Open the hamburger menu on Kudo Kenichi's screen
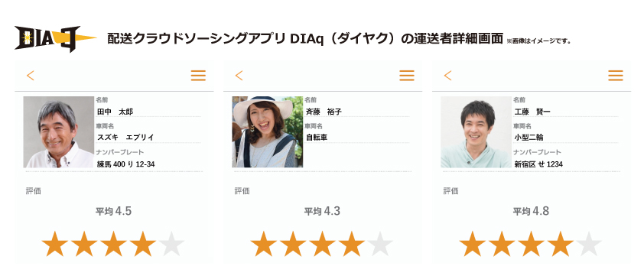Image resolution: width=644 pixels, height=279 pixels. tap(616, 76)
